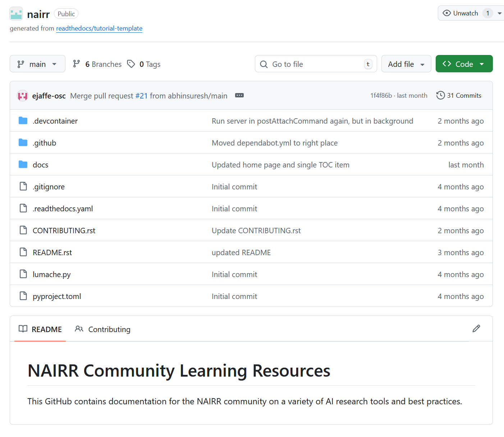This screenshot has height=437, width=504.
Task: Click the Unwatch button
Action: point(466,13)
